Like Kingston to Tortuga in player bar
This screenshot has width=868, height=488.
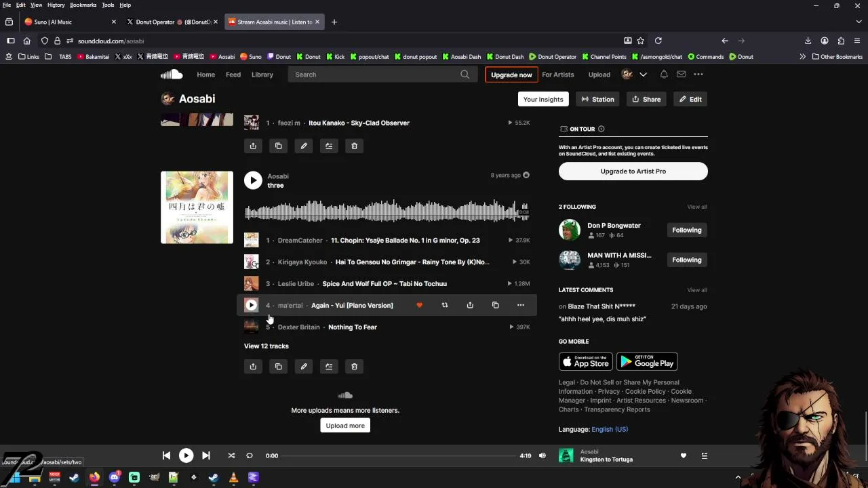684,455
